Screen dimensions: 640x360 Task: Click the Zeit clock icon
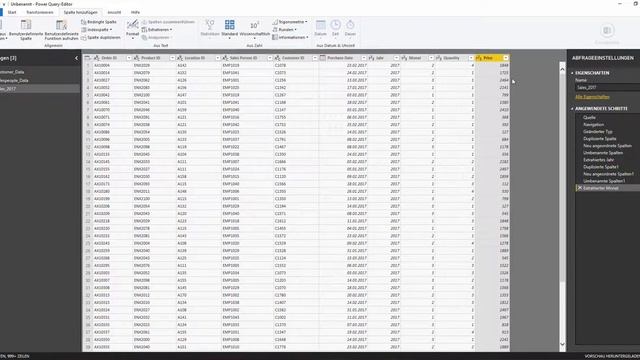(x=336, y=24)
